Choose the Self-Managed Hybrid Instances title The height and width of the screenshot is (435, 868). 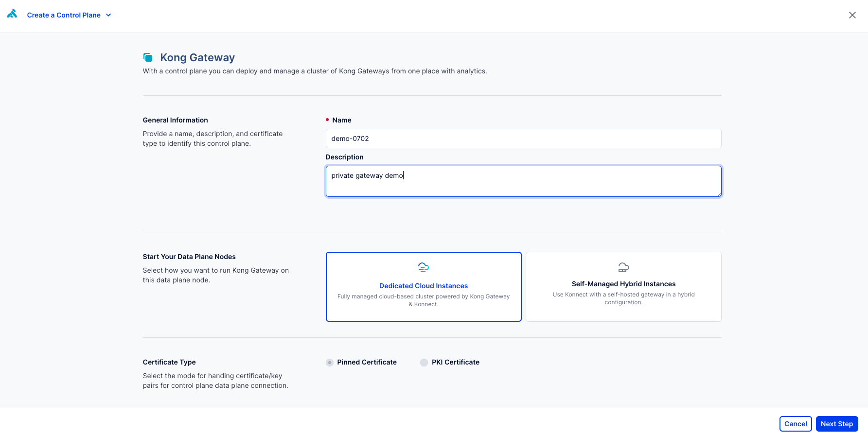(623, 284)
